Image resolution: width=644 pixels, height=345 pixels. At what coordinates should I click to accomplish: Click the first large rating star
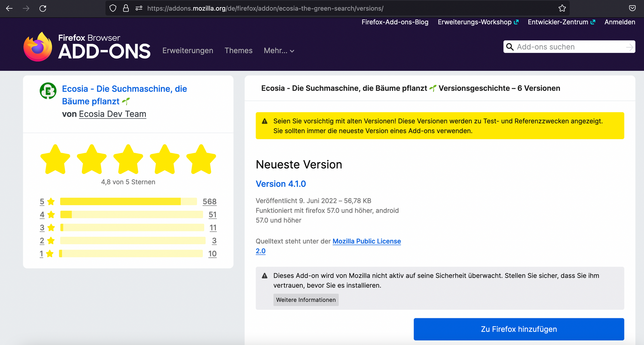[55, 159]
